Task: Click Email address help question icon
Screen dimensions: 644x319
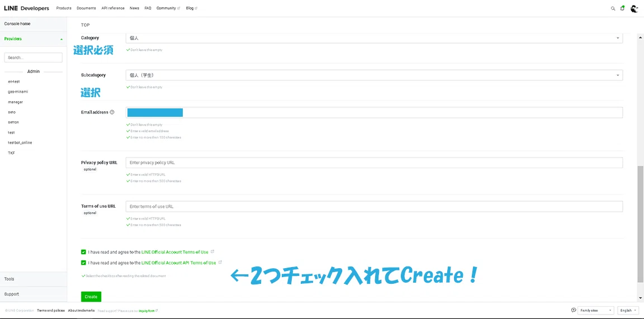Action: click(x=112, y=112)
